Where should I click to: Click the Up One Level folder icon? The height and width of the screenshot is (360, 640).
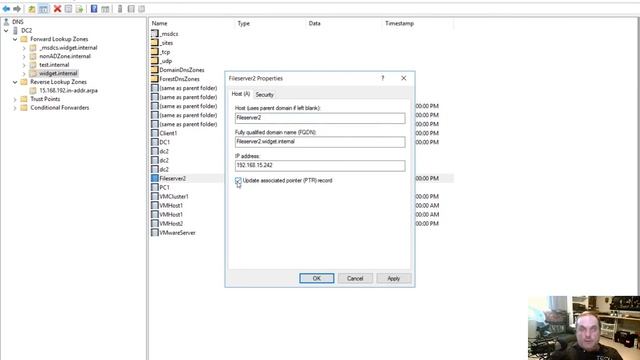31,9
